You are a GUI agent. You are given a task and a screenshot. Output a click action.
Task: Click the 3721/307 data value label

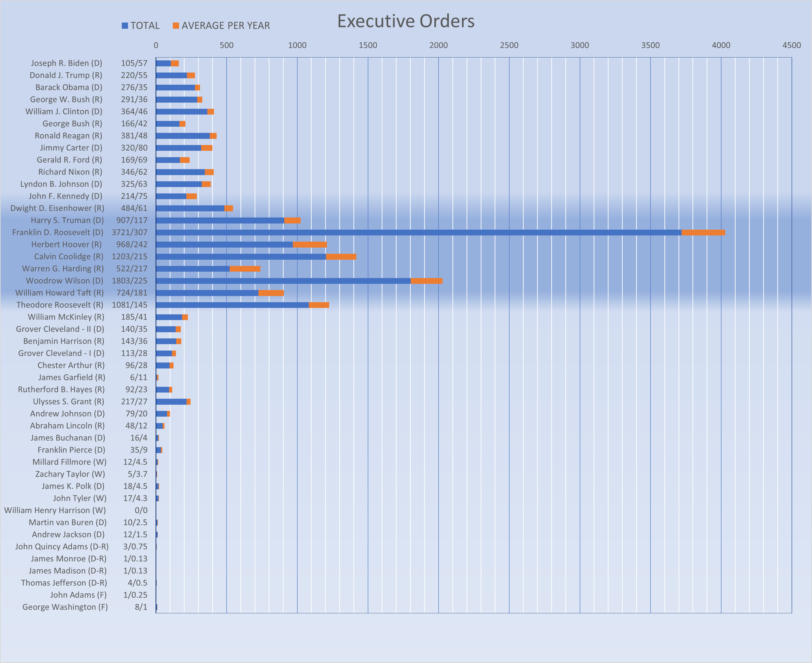pyautogui.click(x=129, y=232)
